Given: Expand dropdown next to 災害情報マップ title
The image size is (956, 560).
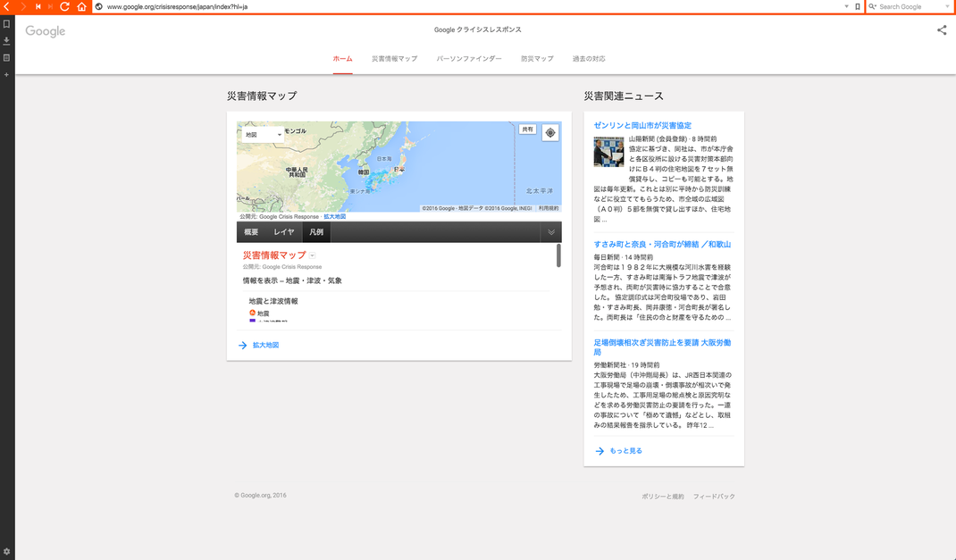Looking at the screenshot, I should coord(312,256).
